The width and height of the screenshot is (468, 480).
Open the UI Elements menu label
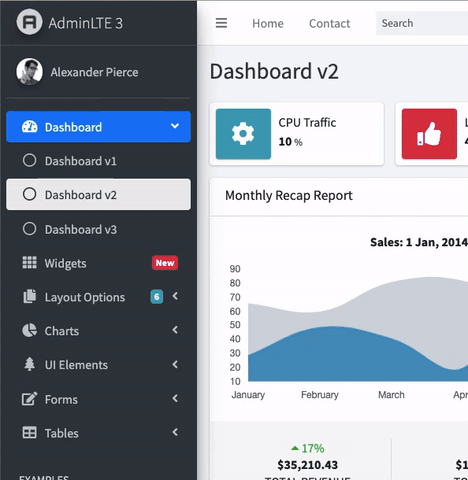pos(76,365)
